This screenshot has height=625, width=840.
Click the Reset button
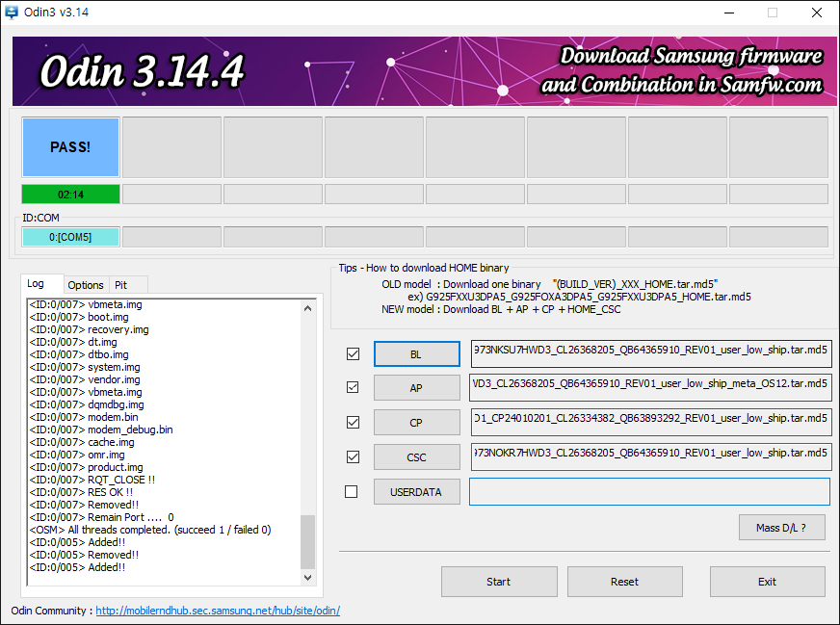[x=624, y=582]
